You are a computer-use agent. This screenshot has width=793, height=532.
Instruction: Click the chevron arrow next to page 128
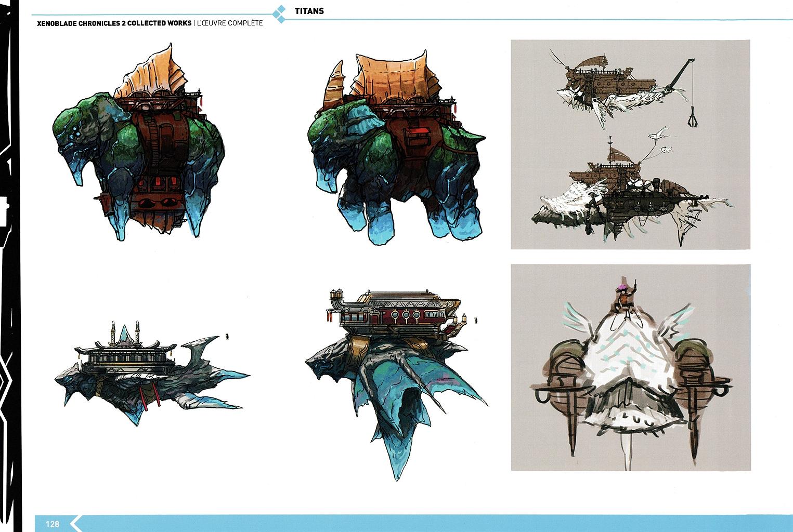76,523
